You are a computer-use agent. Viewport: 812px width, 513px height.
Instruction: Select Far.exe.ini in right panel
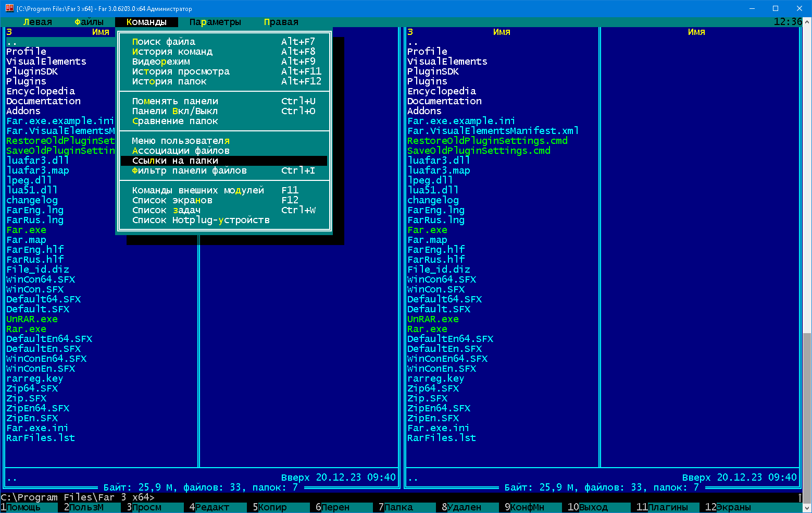(439, 428)
